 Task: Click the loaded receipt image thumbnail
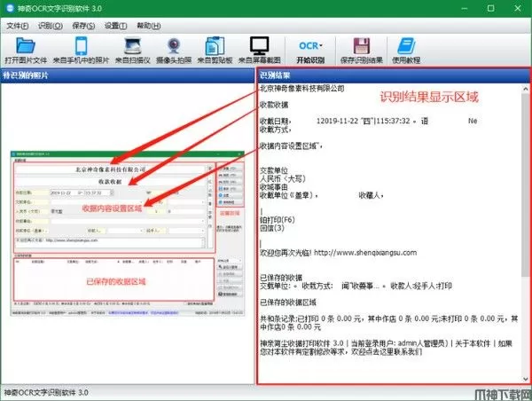[128, 233]
